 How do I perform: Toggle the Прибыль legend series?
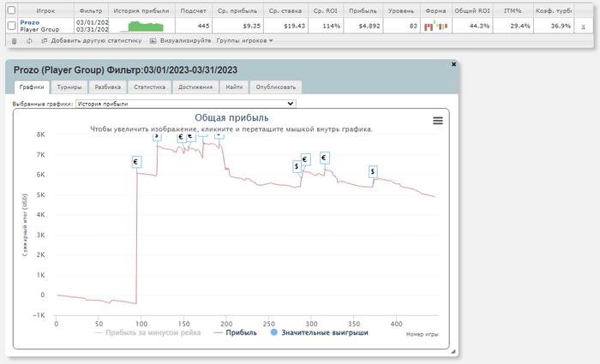click(235, 332)
